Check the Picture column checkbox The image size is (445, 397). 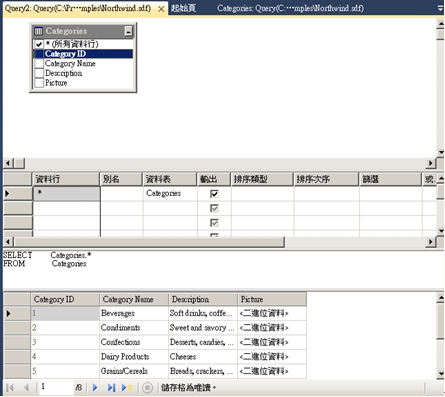[x=39, y=83]
